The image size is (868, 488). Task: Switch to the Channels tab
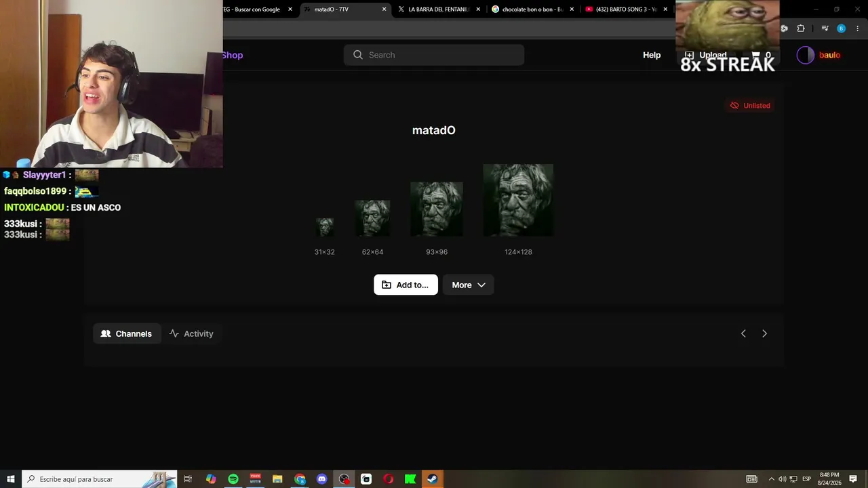127,333
